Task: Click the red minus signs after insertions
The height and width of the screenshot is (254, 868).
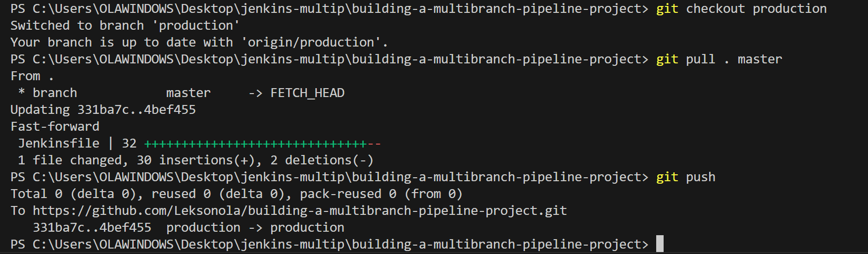Action: tap(374, 144)
